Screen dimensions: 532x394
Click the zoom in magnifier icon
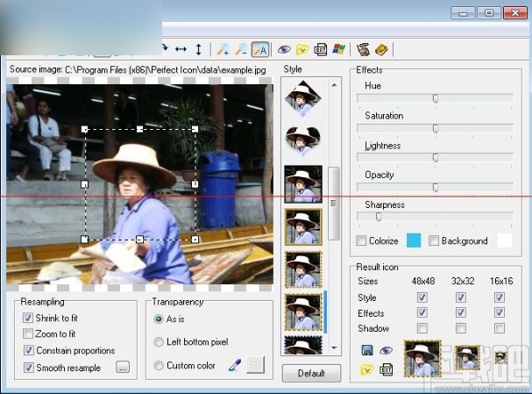(224, 50)
